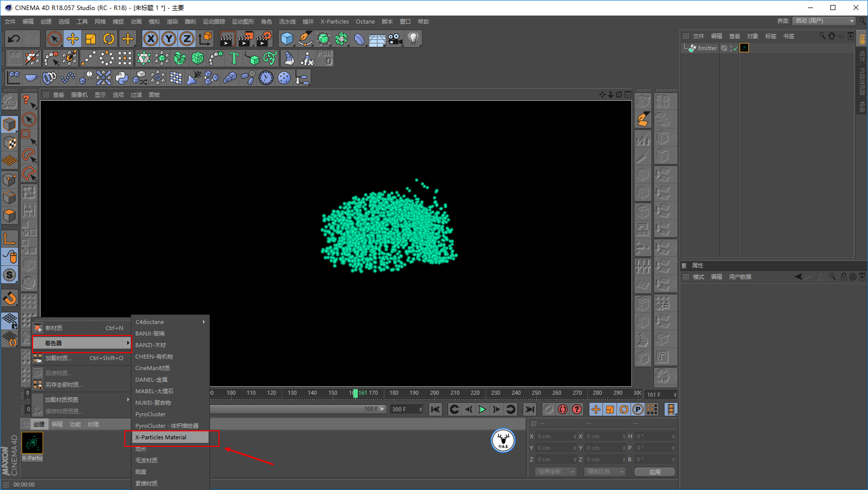Click the floor grid object icon
The height and width of the screenshot is (490, 868).
point(377,39)
